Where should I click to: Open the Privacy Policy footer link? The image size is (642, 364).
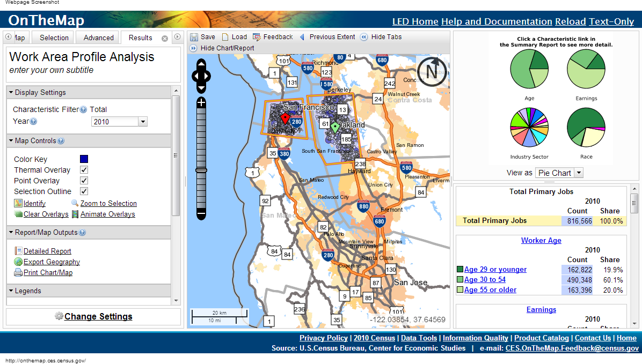[x=324, y=338]
